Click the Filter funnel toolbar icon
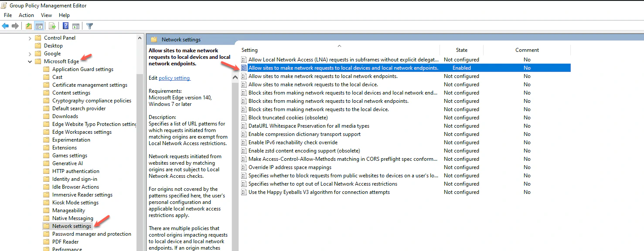The width and height of the screenshot is (644, 251). [89, 26]
